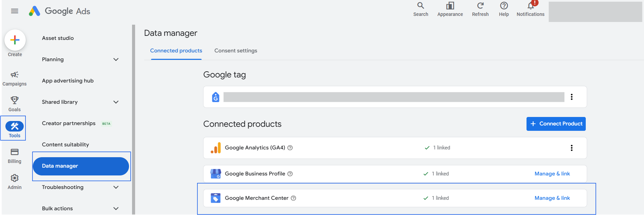Open Creator partnerships beta item

(x=76, y=123)
